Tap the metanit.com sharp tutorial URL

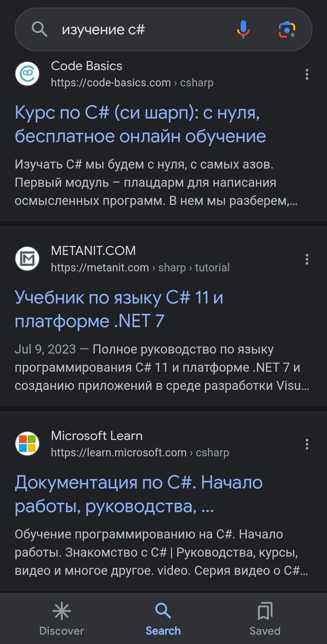[x=140, y=268]
